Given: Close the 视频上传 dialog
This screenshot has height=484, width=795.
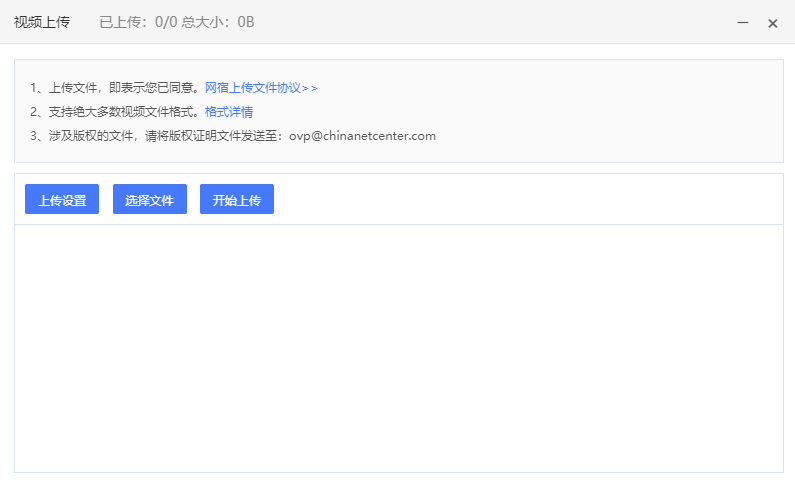Looking at the screenshot, I should click(772, 23).
